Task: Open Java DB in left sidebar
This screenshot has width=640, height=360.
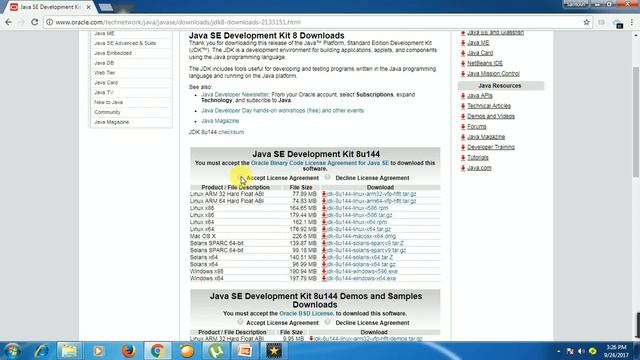Action: pyautogui.click(x=104, y=63)
